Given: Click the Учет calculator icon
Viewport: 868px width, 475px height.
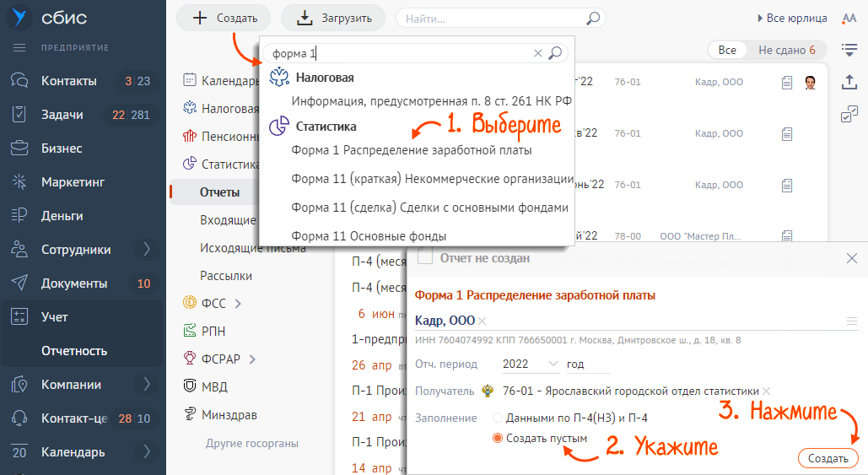Looking at the screenshot, I should [19, 317].
